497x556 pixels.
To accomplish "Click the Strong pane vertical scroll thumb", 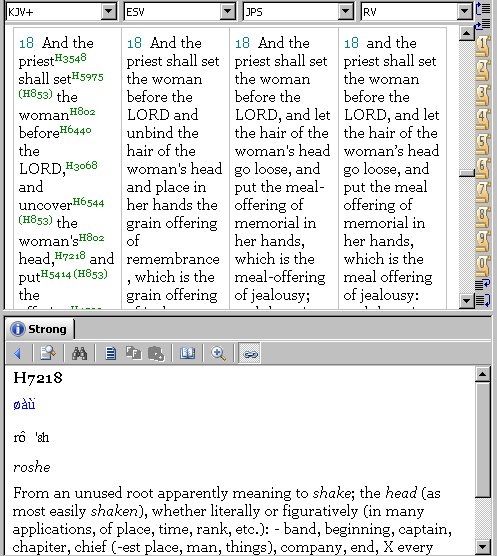I will coord(483,440).
